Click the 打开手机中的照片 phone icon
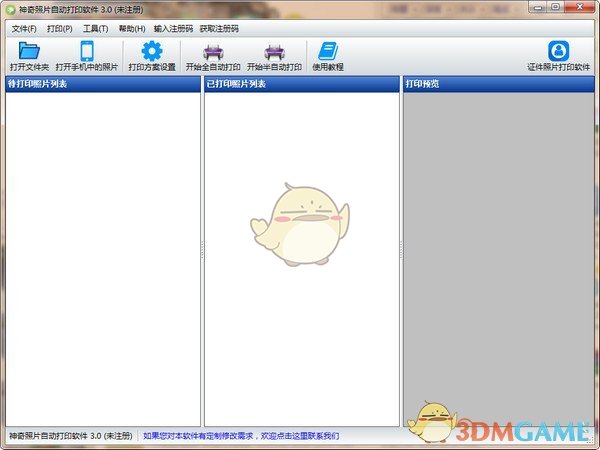 point(87,51)
